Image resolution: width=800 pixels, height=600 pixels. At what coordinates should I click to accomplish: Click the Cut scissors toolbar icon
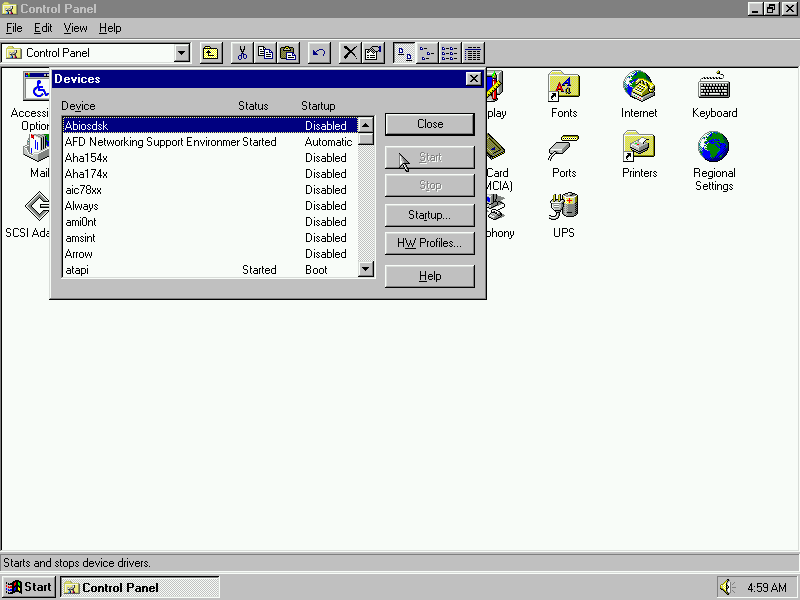point(242,53)
